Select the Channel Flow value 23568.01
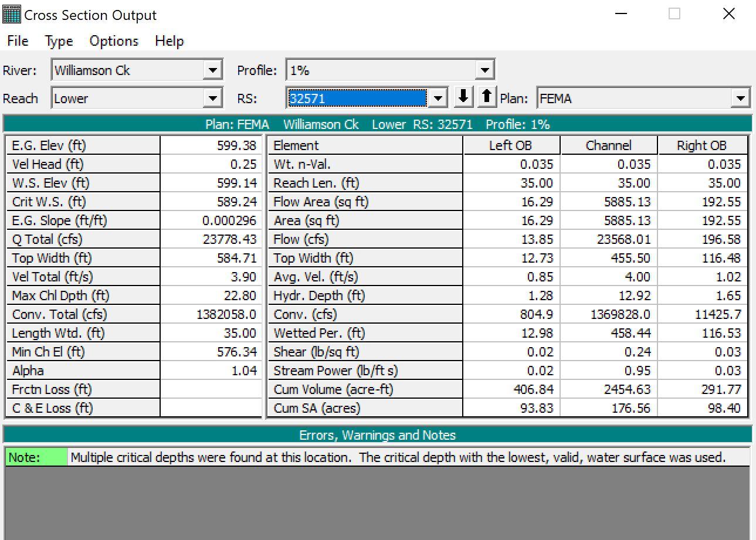Screen dimensions: 756x540 pyautogui.click(x=609, y=239)
